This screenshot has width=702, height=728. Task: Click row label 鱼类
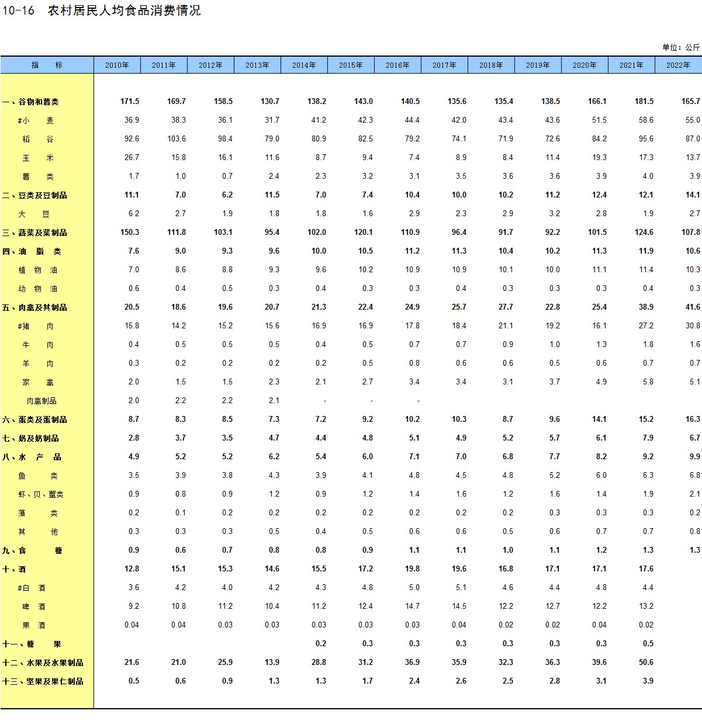pyautogui.click(x=38, y=476)
